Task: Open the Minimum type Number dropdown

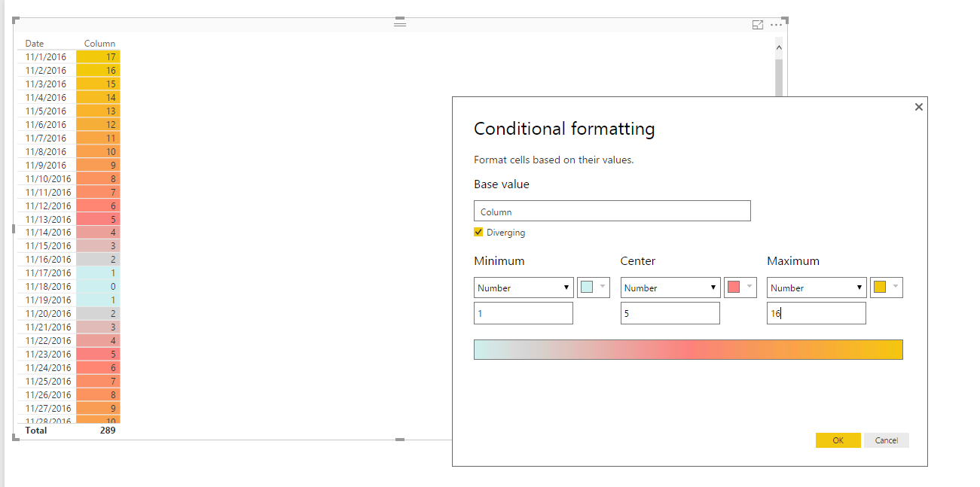Action: 524,288
